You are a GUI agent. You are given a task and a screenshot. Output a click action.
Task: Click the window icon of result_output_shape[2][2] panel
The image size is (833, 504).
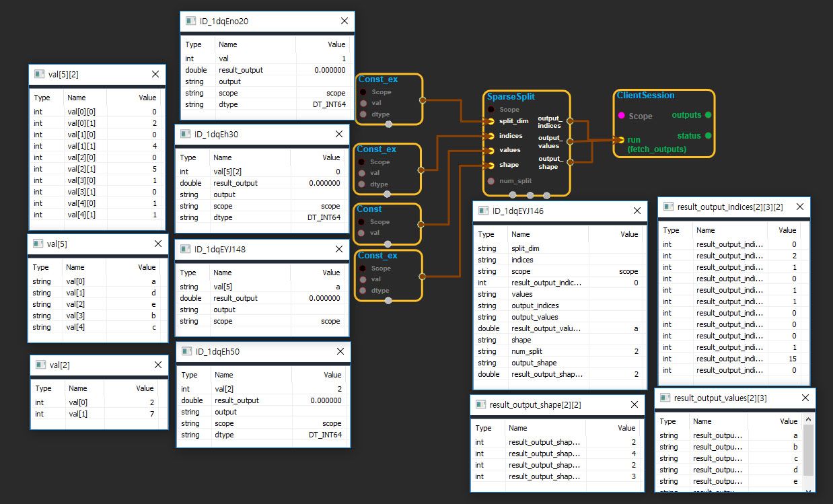481,404
